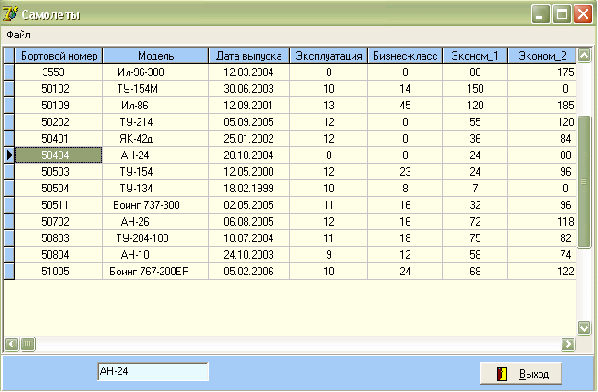598x392 pixels.
Task: Click the date cell 30.06.2003
Action: tap(249, 89)
